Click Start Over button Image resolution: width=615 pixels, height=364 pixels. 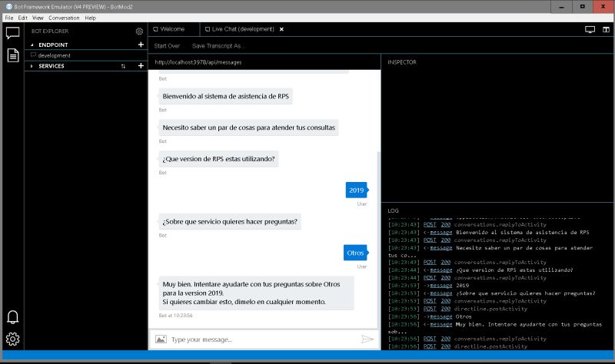[x=167, y=46]
